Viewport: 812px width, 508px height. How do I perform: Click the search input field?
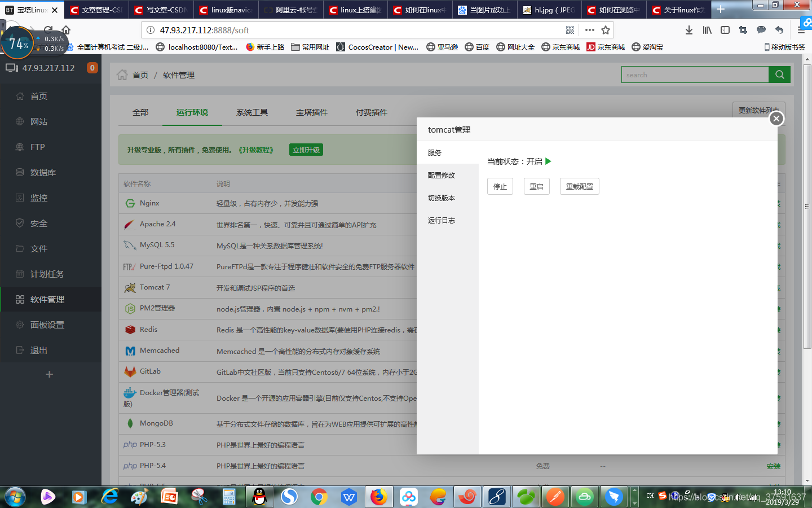[695, 75]
